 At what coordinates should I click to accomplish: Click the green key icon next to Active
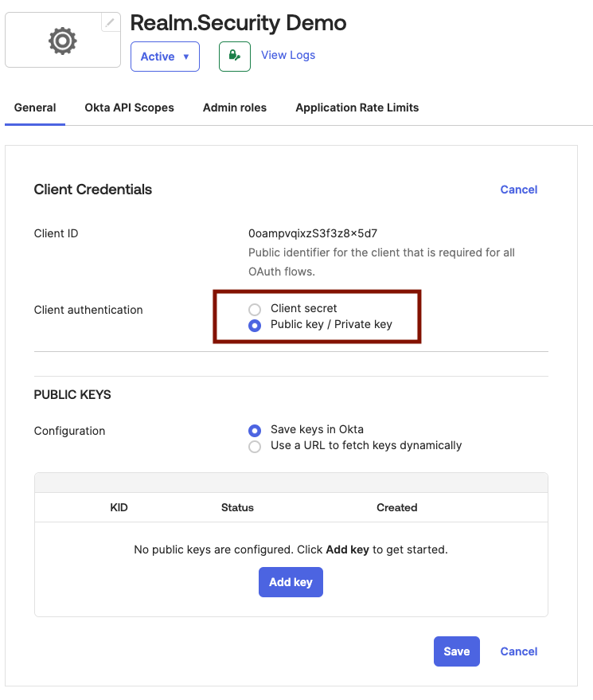coord(234,56)
